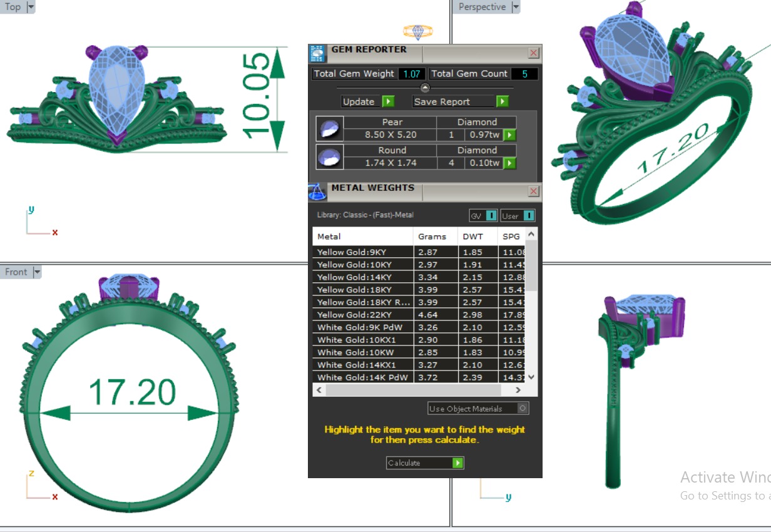The height and width of the screenshot is (532, 771).
Task: Select the White Gold:14KX1 row
Action: pos(419,365)
